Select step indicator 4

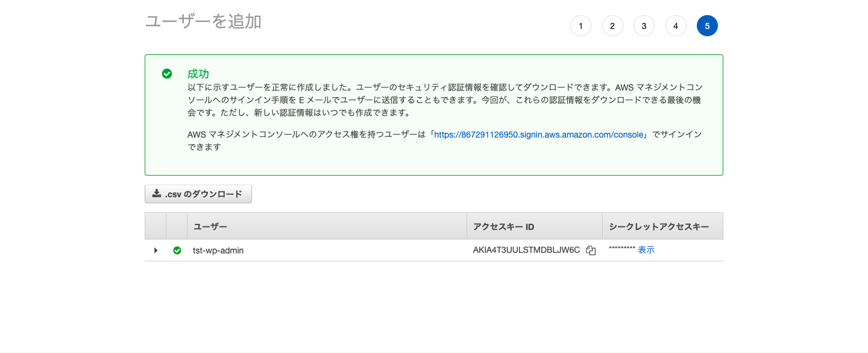coord(676,25)
